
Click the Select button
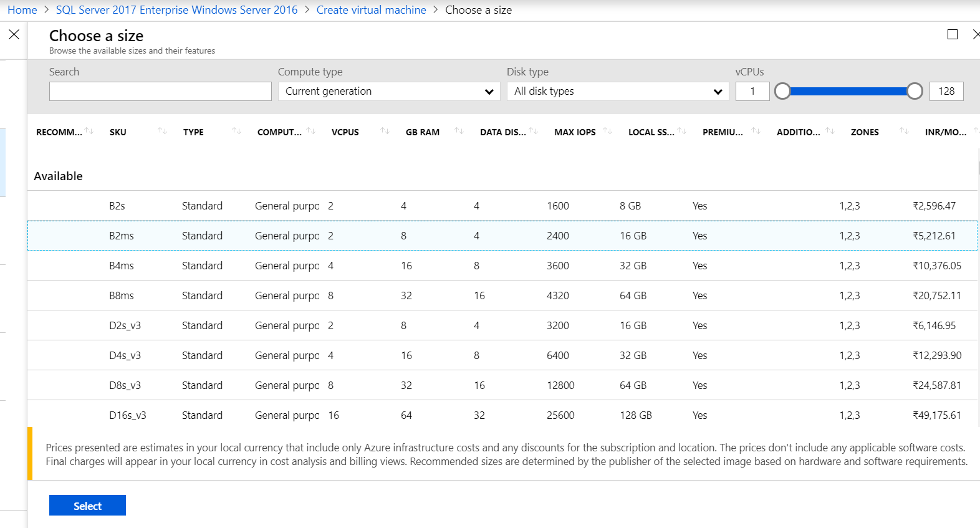point(87,506)
